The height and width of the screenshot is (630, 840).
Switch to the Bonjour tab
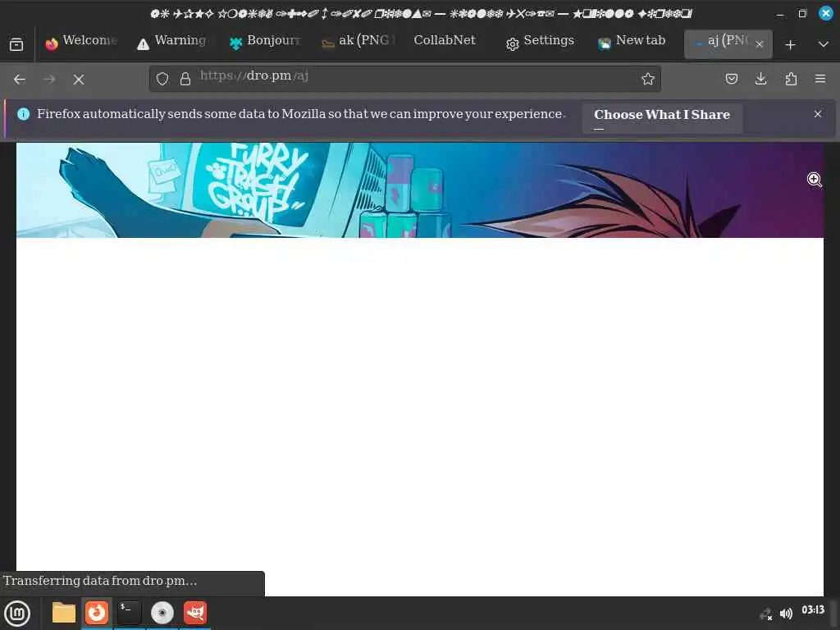coord(265,43)
